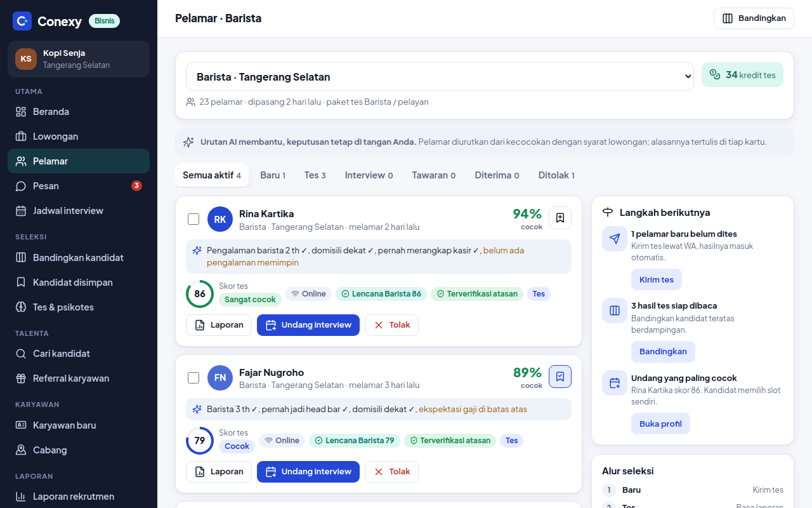Go to Lowongan in sidebar
The height and width of the screenshot is (508, 812).
79,137
